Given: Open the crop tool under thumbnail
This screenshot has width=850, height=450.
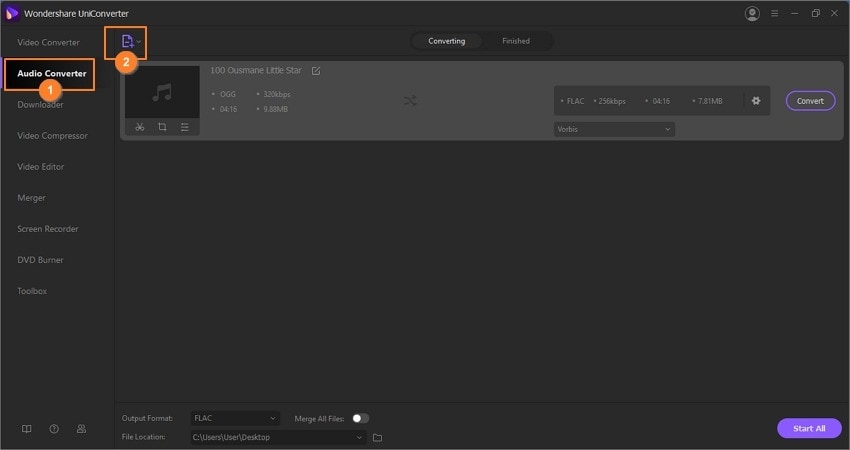Looking at the screenshot, I should click(162, 127).
